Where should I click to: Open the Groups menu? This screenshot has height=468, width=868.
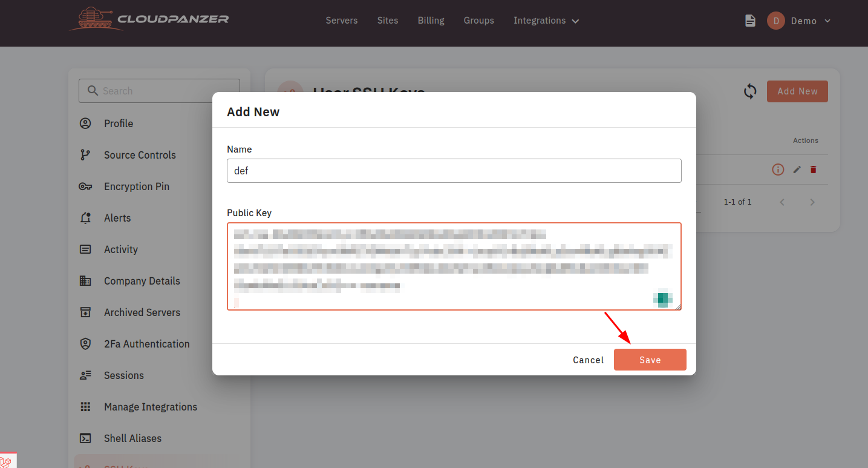(479, 21)
